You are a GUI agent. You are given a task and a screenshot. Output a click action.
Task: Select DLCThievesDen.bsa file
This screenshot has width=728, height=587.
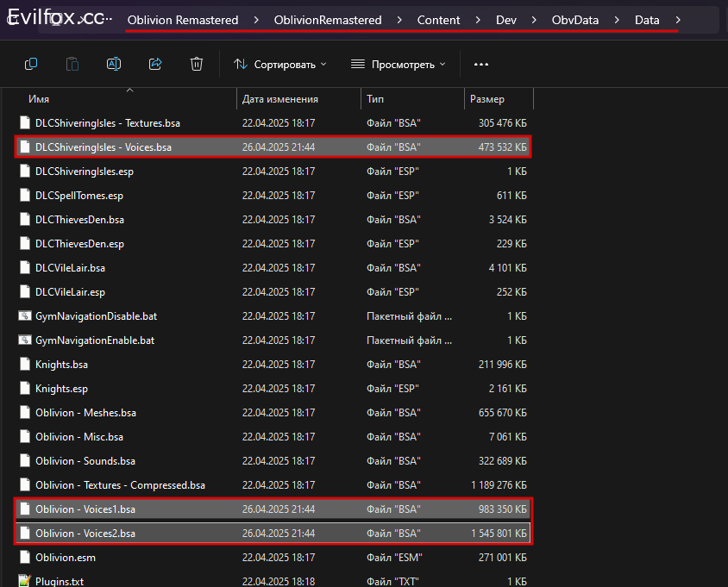tap(273, 220)
